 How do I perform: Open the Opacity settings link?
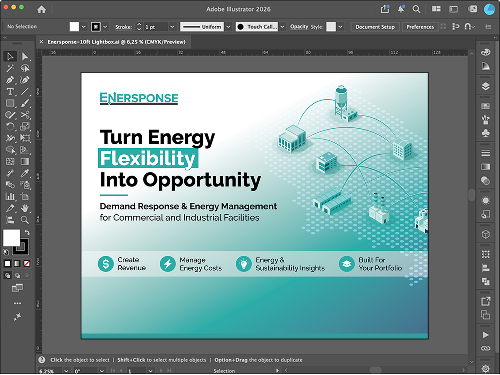click(x=299, y=27)
